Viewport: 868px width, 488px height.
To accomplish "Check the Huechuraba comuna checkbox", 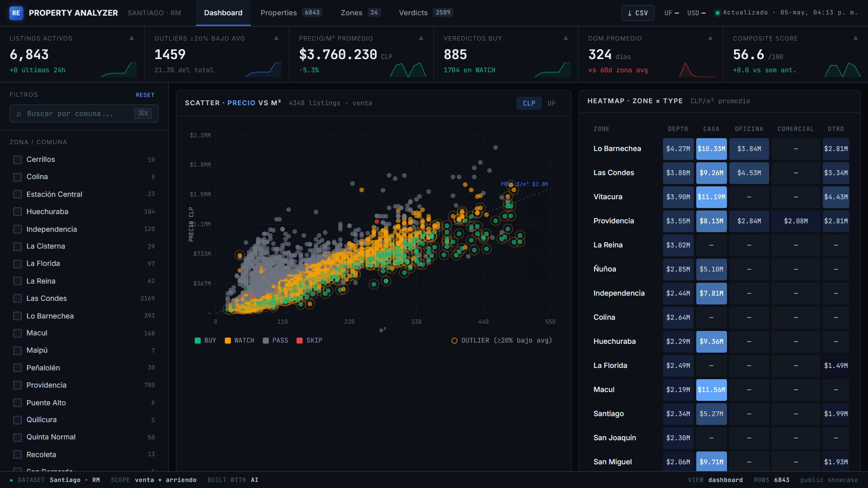I will pyautogui.click(x=17, y=212).
